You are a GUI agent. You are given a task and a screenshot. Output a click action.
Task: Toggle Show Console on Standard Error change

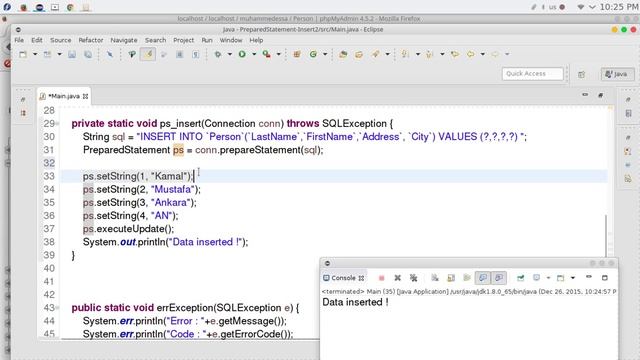[x=499, y=278]
